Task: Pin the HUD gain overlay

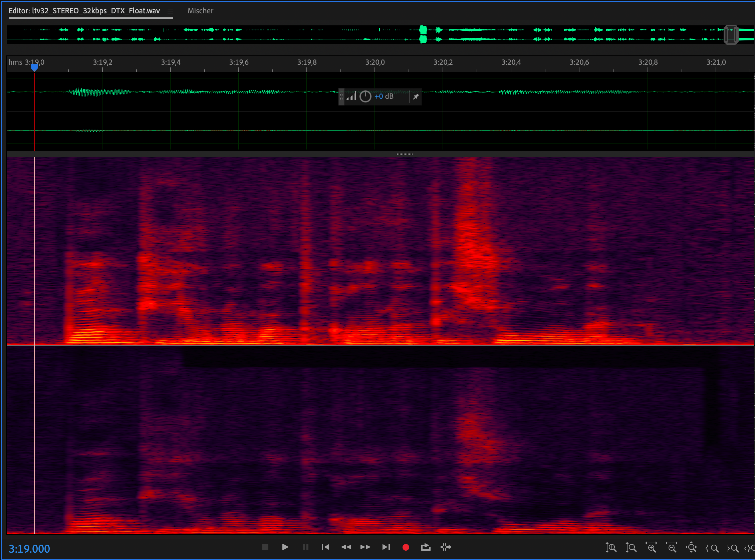Action: click(416, 97)
